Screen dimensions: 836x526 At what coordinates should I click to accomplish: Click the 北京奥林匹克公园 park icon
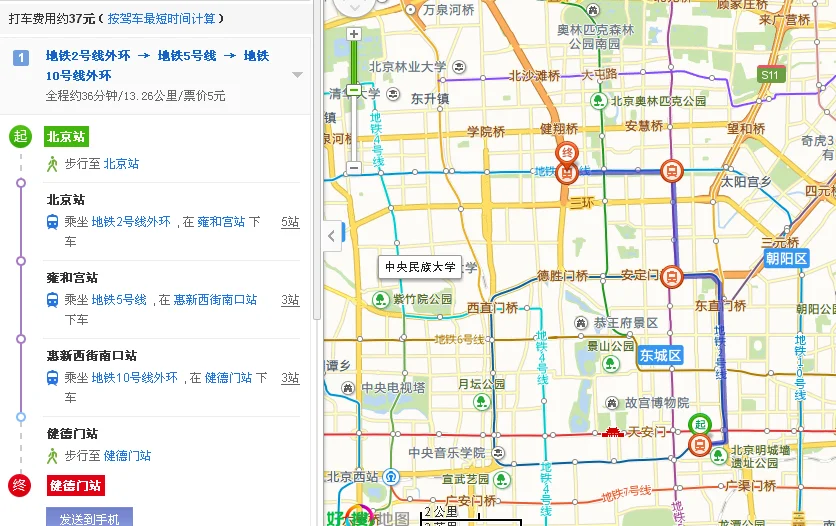(x=599, y=100)
